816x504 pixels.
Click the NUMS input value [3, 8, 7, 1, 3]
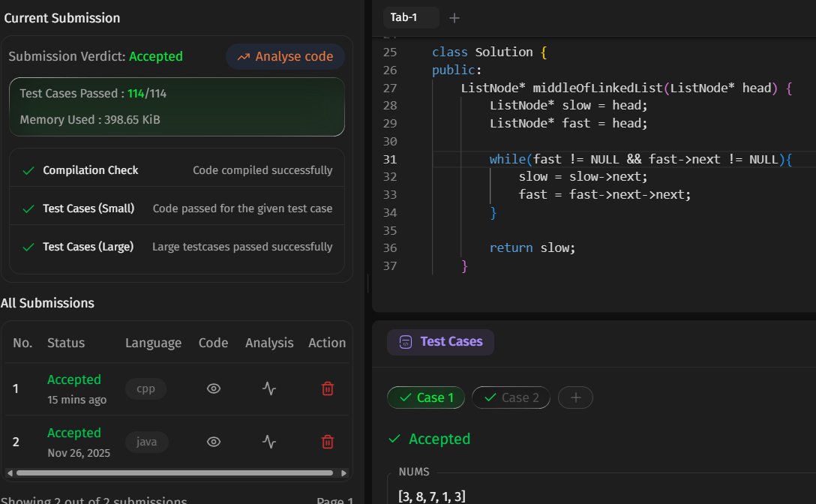(x=432, y=496)
